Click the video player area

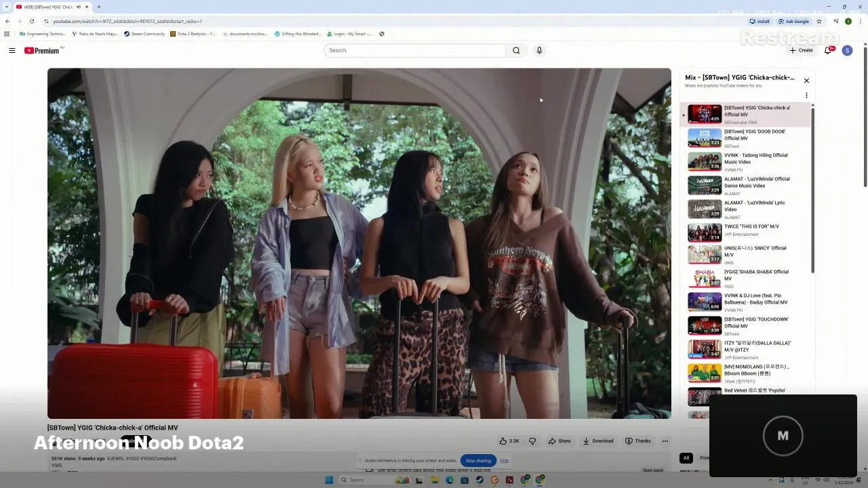click(x=359, y=243)
